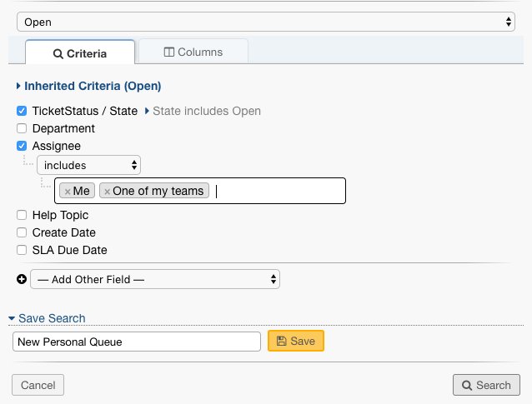The width and height of the screenshot is (532, 404).
Task: Expand the 'State includes Open' detail
Action: 203,111
